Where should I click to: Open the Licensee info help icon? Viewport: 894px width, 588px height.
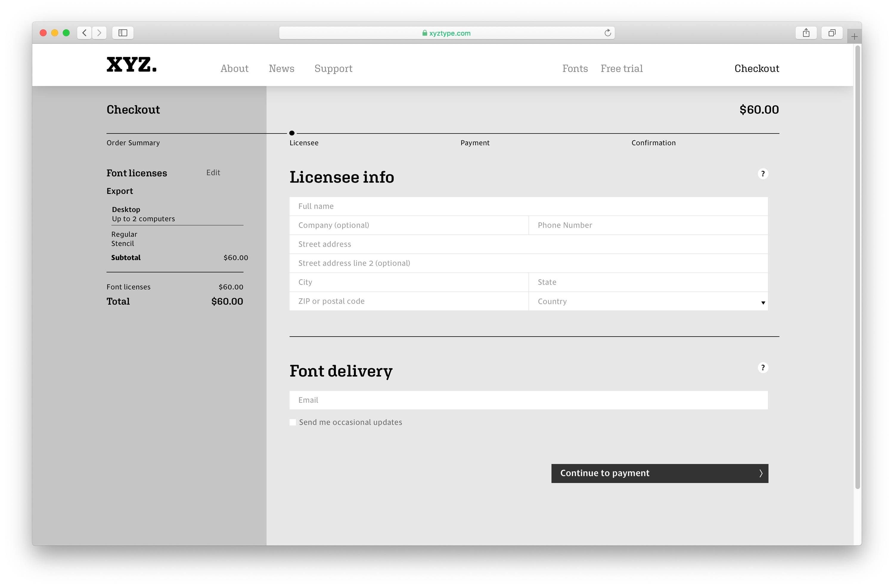763,174
